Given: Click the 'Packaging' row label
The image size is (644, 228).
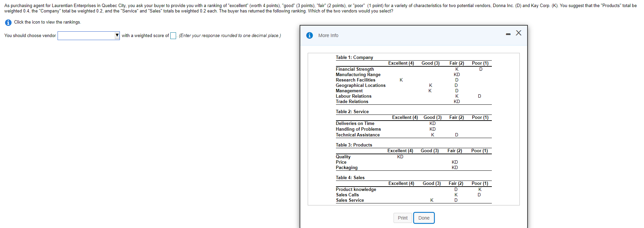Looking at the screenshot, I should pos(346,168).
